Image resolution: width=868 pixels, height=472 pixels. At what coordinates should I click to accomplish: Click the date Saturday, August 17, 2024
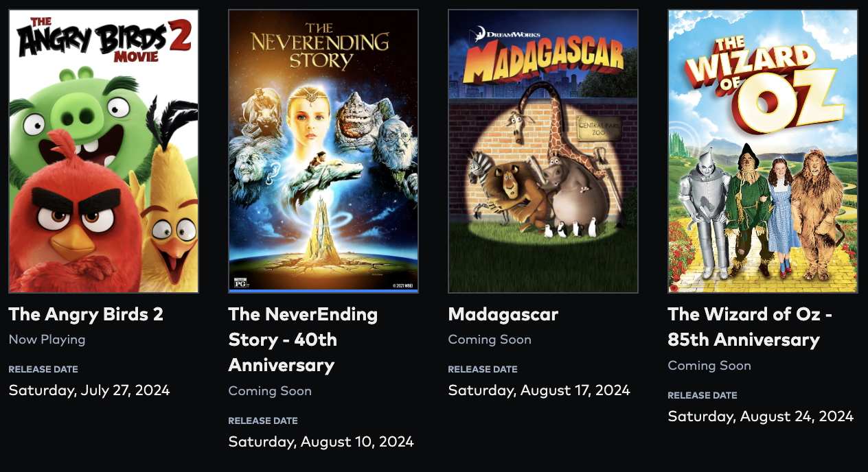pos(539,390)
